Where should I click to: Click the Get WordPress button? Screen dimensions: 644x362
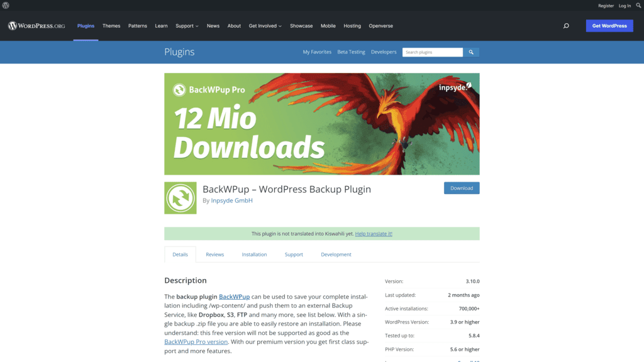[x=609, y=26]
